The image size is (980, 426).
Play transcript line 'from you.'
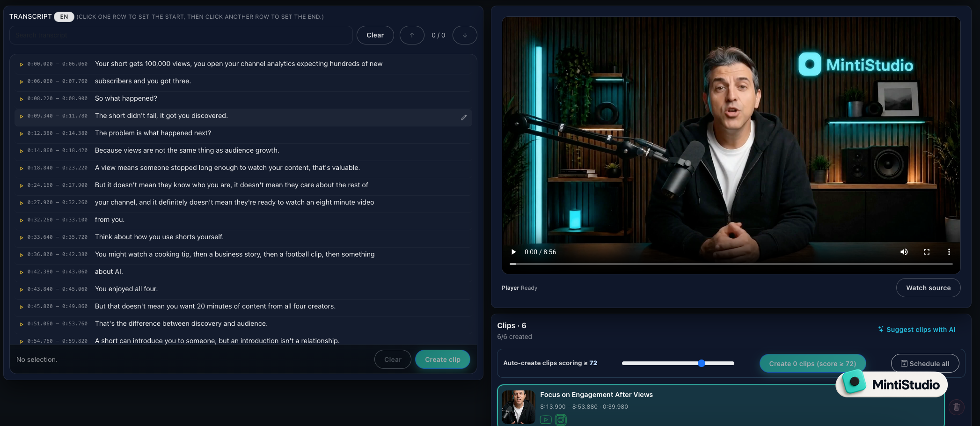click(x=22, y=220)
